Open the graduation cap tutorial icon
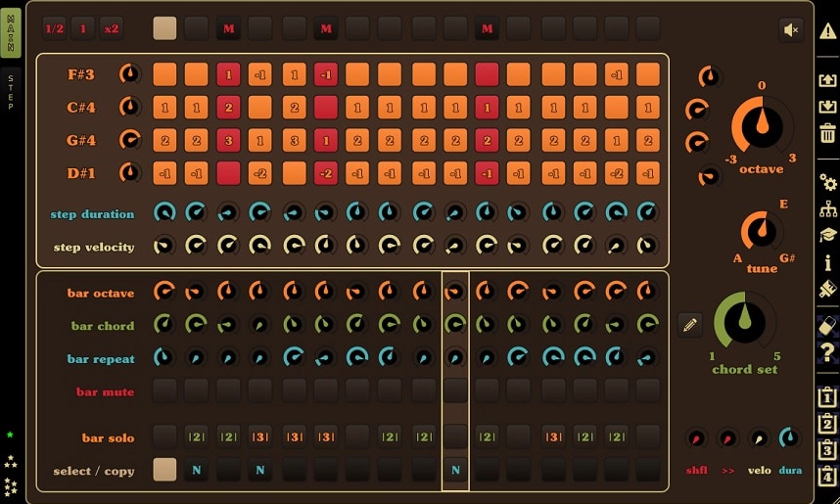The image size is (840, 504). point(828,235)
